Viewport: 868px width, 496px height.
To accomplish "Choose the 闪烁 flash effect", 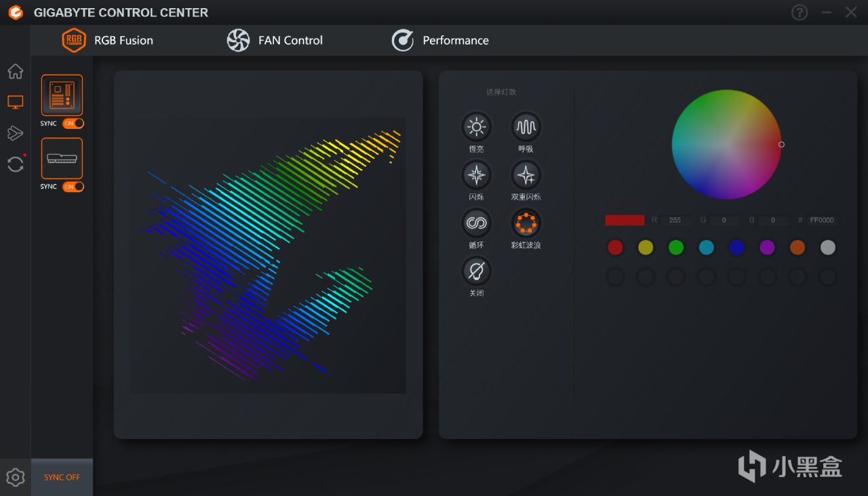I will pyautogui.click(x=476, y=175).
